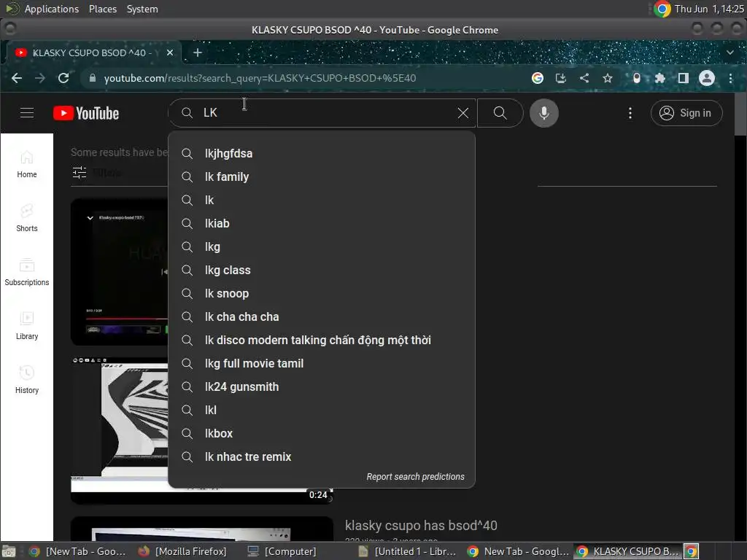Click the Google icon in the address bar
The height and width of the screenshot is (560, 747).
point(538,78)
